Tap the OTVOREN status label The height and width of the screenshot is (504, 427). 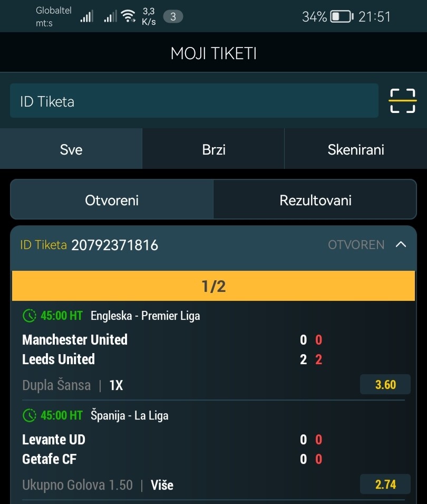coord(356,245)
